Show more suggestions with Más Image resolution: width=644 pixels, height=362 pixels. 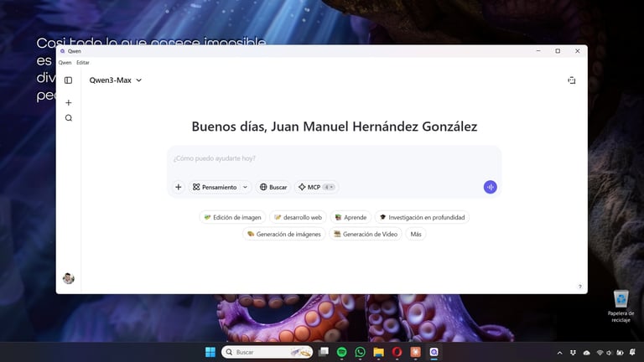pyautogui.click(x=416, y=235)
